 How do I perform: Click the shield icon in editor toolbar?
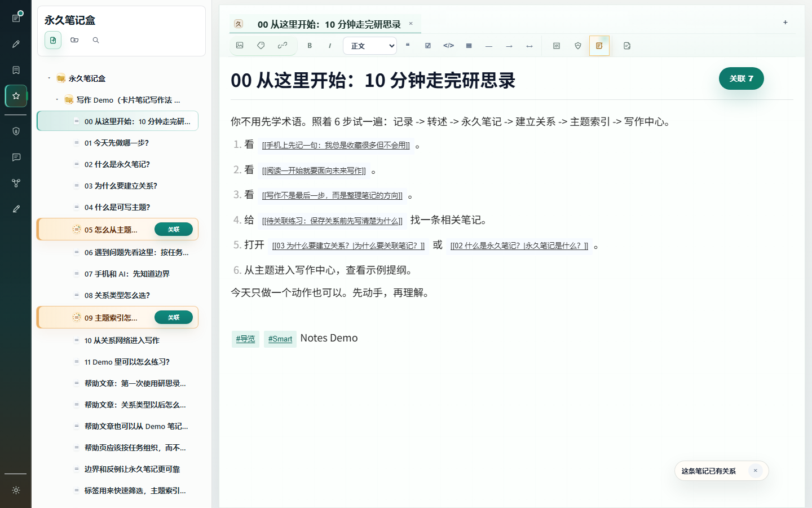click(578, 46)
